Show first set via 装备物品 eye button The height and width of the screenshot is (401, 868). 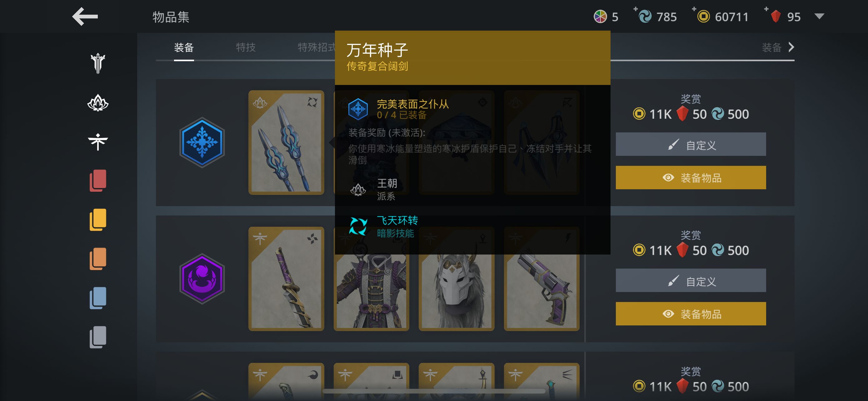click(x=691, y=177)
